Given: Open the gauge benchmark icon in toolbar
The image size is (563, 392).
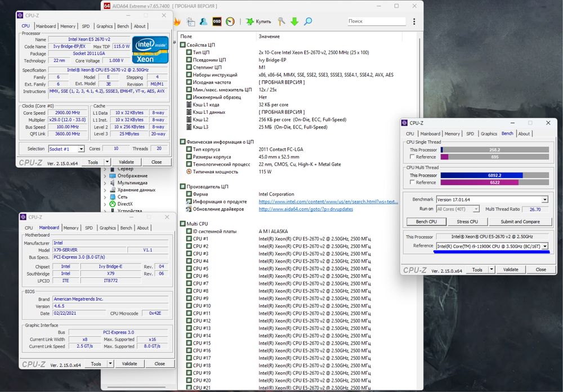Looking at the screenshot, I should pos(230,21).
